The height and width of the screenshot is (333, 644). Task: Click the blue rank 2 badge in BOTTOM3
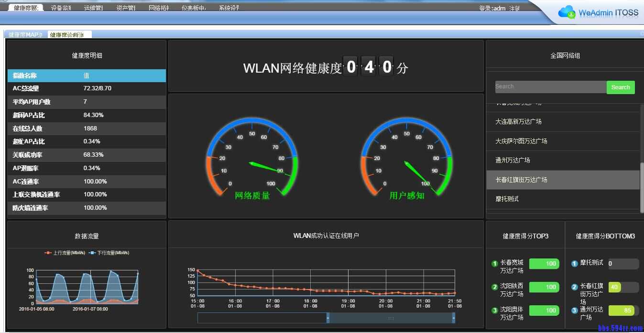click(x=575, y=287)
